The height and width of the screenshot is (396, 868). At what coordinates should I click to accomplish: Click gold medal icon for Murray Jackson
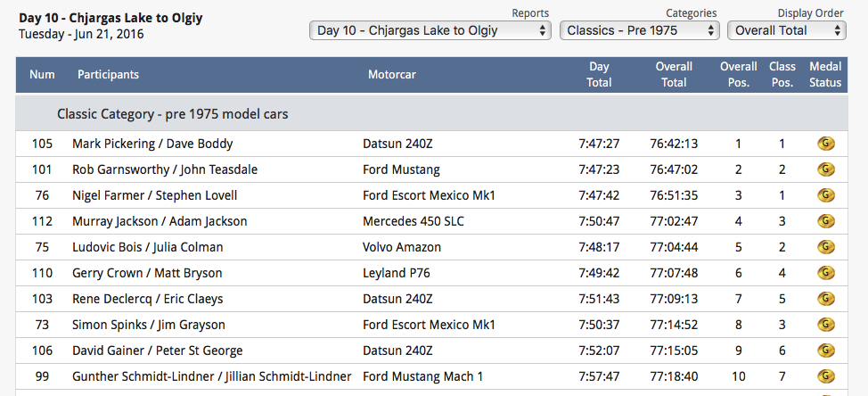click(825, 221)
